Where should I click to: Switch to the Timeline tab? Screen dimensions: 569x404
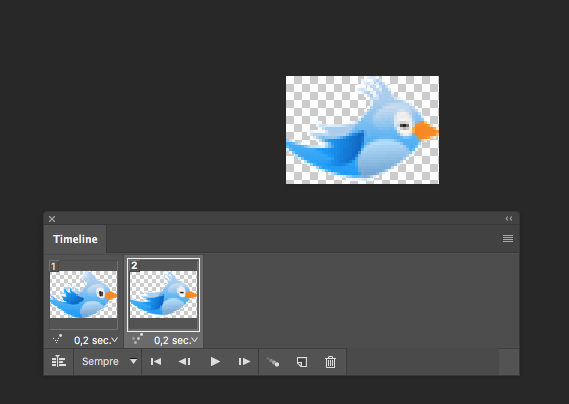(75, 239)
